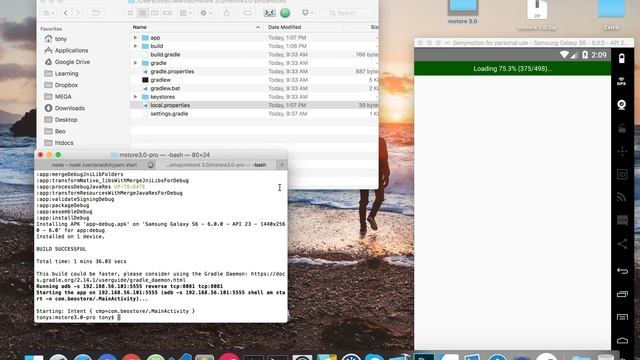This screenshot has height=360, width=640.
Task: Expand the app folder
Action: coord(136,38)
